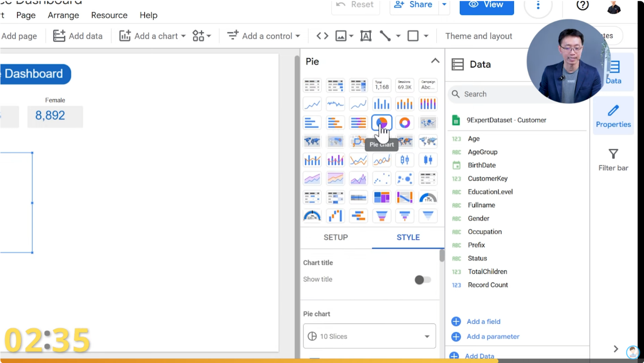Open the Add a chart dropdown
Image resolution: width=644 pixels, height=363 pixels.
coord(155,36)
